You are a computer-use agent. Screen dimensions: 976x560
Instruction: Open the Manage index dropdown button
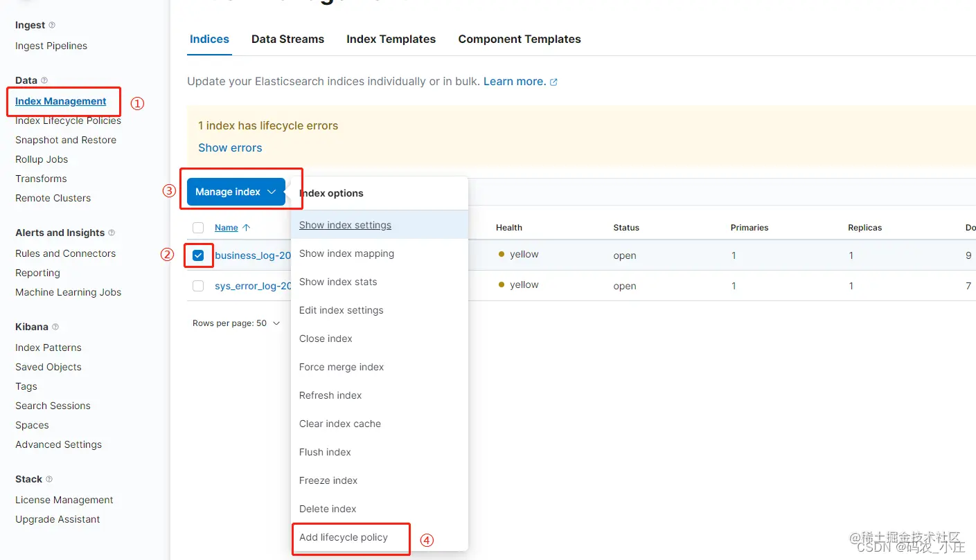pos(236,192)
